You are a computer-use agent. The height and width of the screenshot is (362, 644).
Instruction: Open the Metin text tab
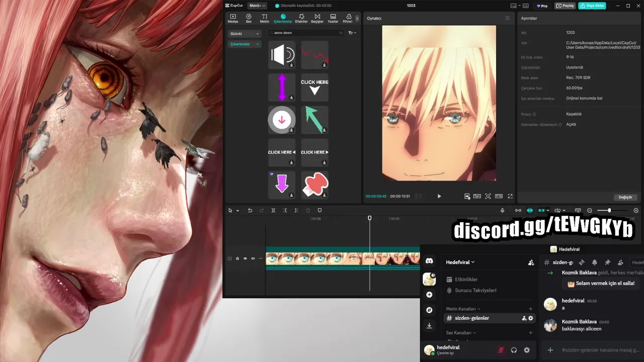coord(264,19)
